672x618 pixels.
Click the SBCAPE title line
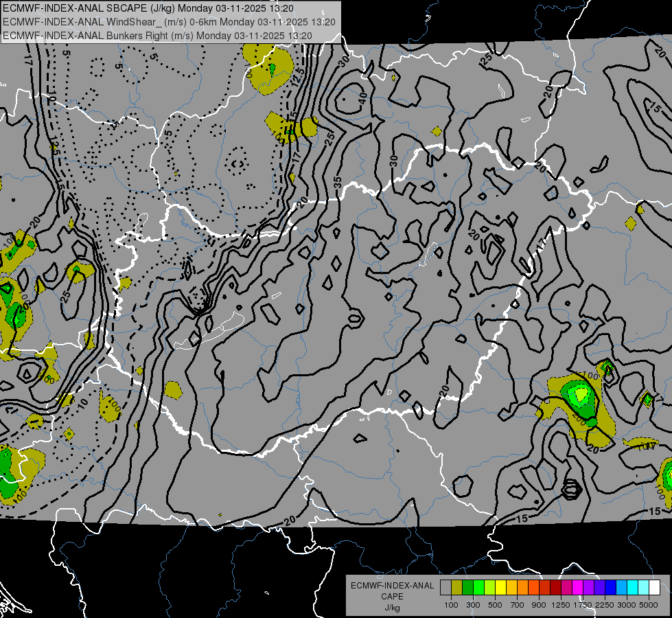[148, 8]
